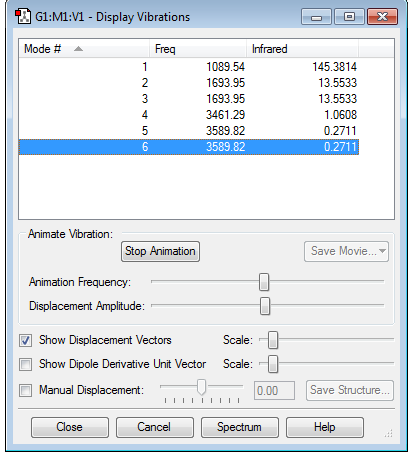Close window using red X button
The width and height of the screenshot is (408, 453).
coord(382,17)
